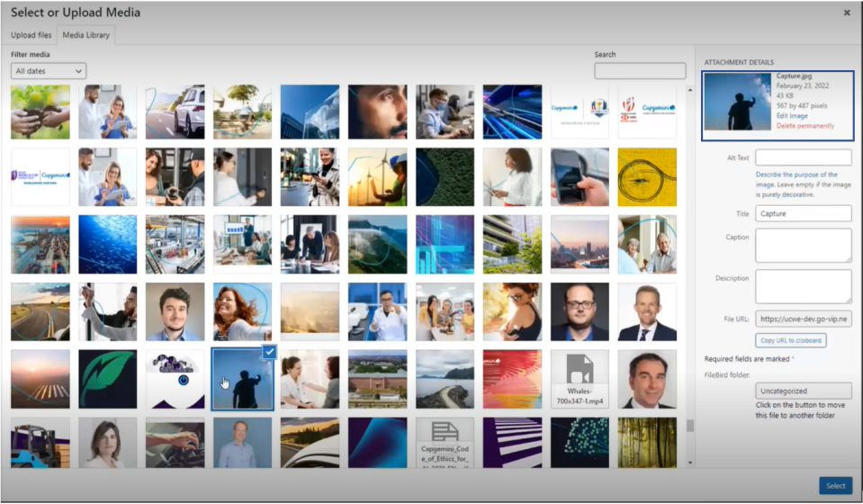Open the All dates filter dropdown

point(49,70)
